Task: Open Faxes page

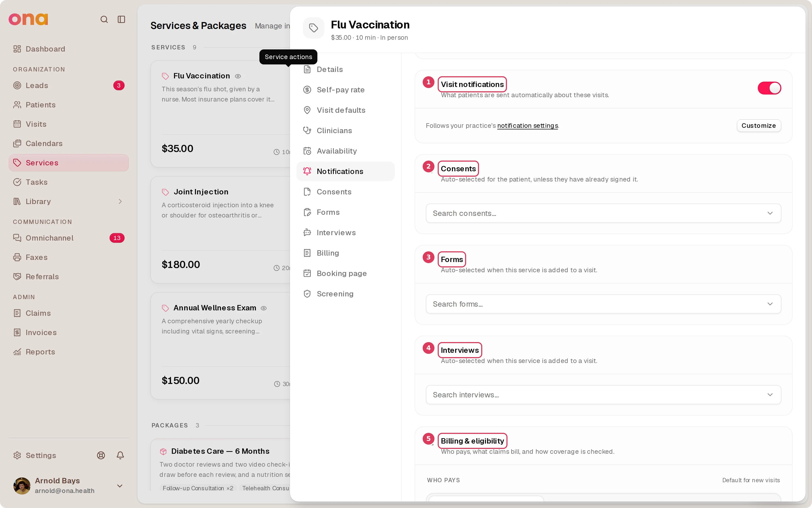Action: tap(69, 257)
